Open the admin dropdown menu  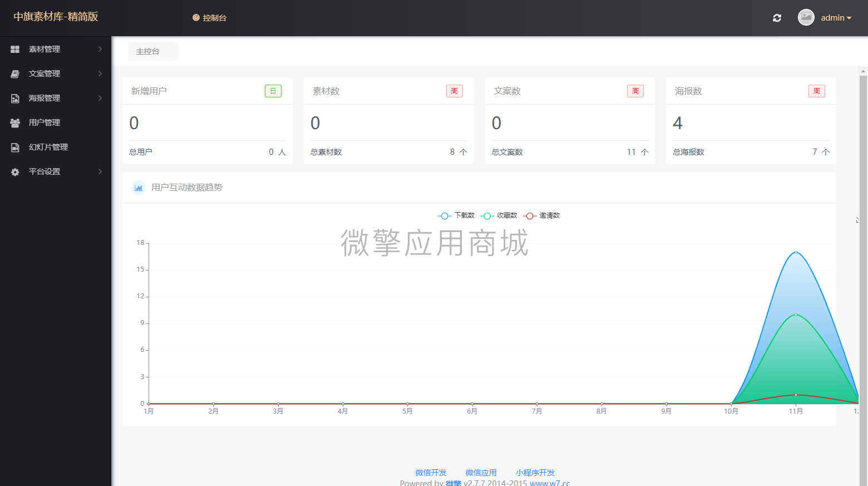click(836, 18)
